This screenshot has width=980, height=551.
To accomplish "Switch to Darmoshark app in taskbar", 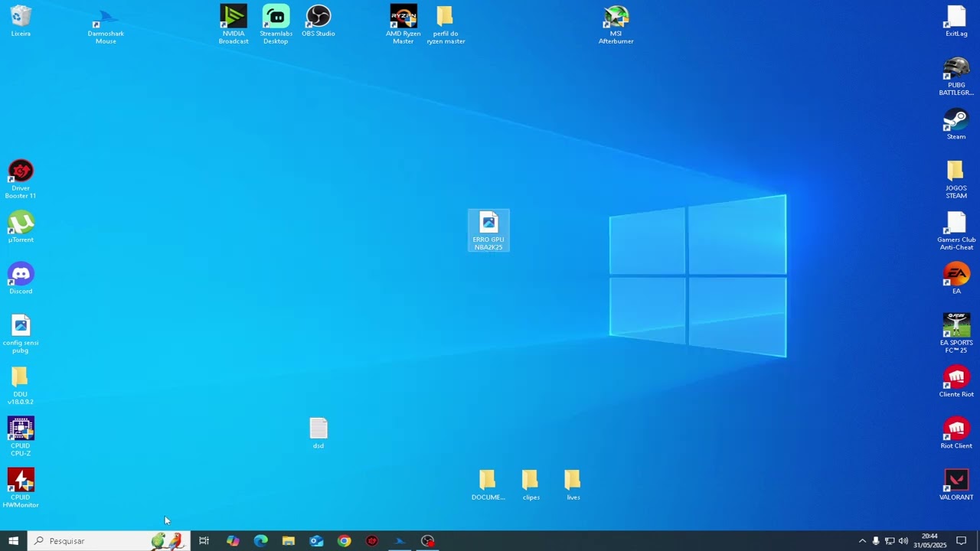I will pyautogui.click(x=400, y=540).
